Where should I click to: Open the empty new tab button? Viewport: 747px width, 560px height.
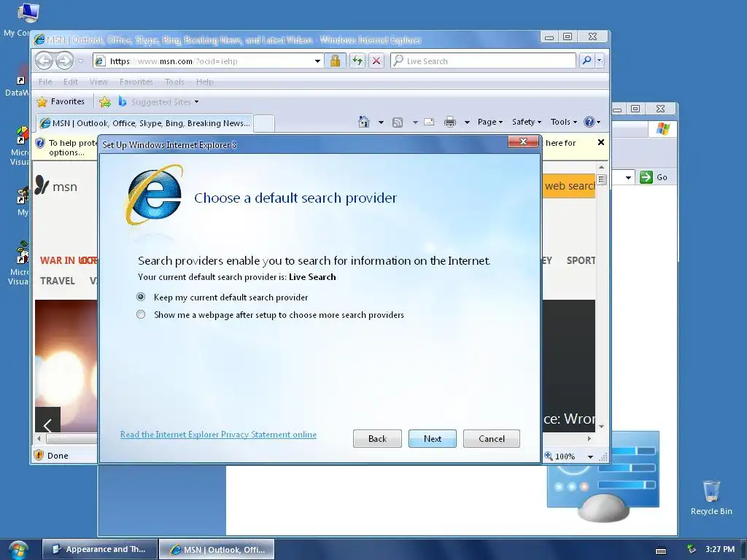(264, 123)
